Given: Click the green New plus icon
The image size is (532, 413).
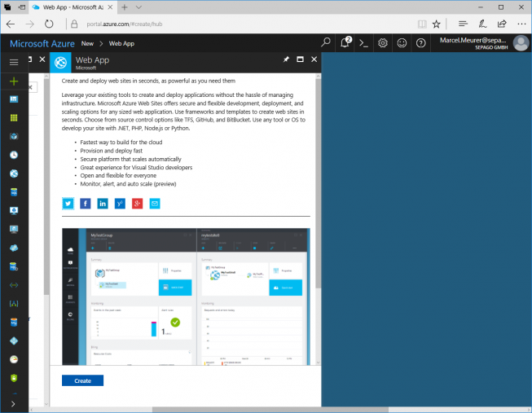Looking at the screenshot, I should [14, 81].
